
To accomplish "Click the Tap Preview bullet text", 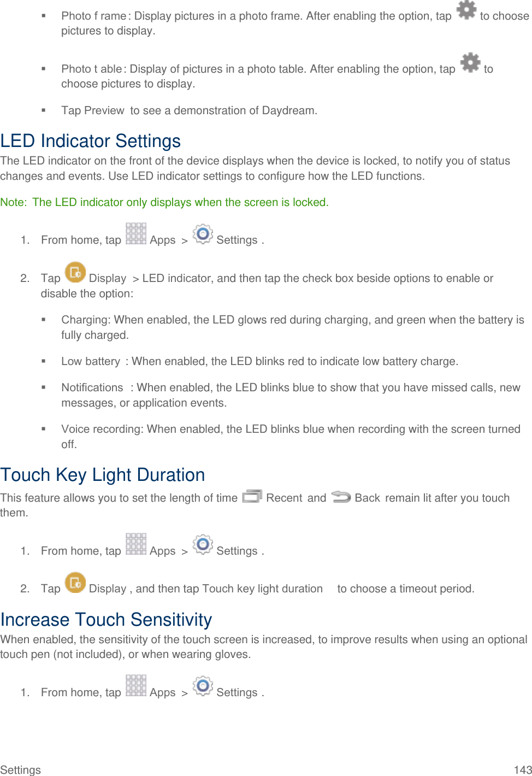I will point(189,110).
